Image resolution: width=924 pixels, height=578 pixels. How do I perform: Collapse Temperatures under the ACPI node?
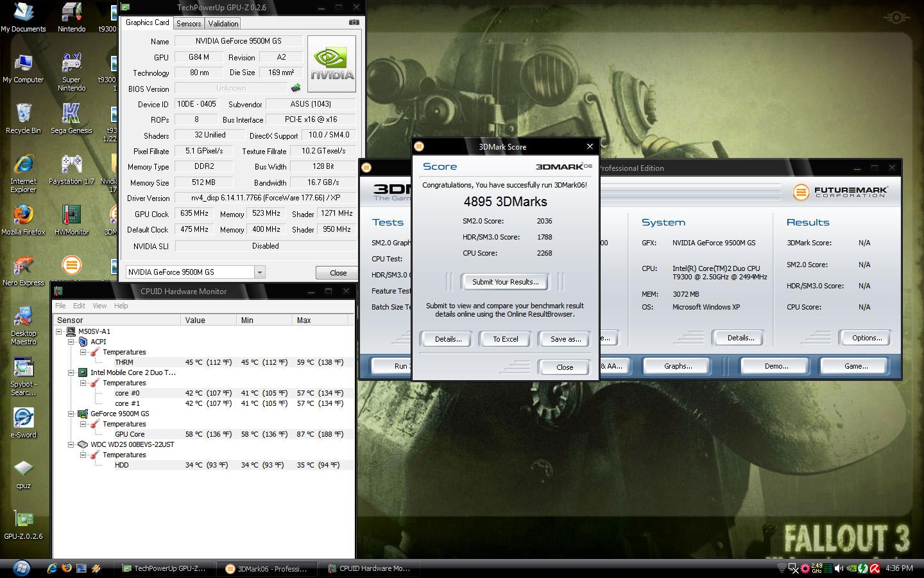point(83,352)
